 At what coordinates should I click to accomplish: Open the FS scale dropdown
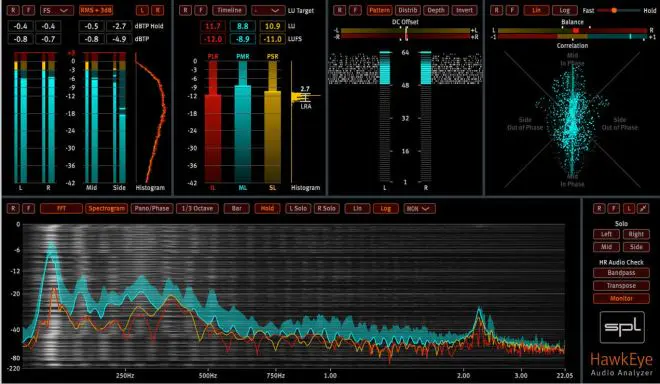pyautogui.click(x=57, y=10)
